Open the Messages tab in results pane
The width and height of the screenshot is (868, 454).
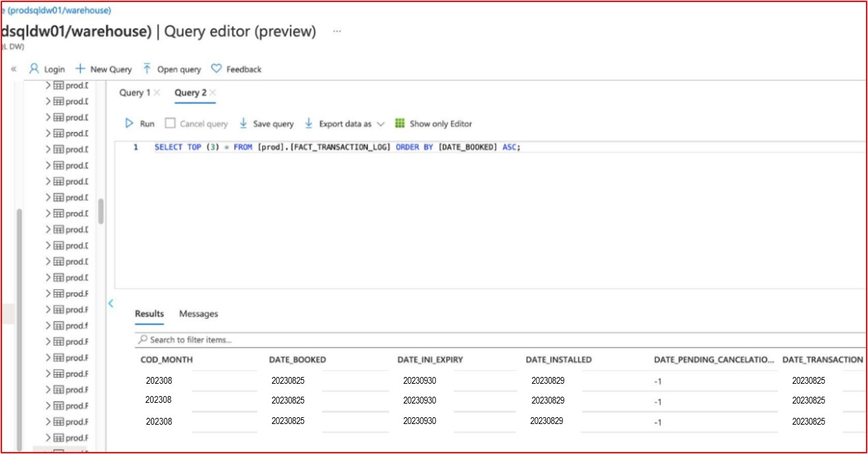pos(198,314)
